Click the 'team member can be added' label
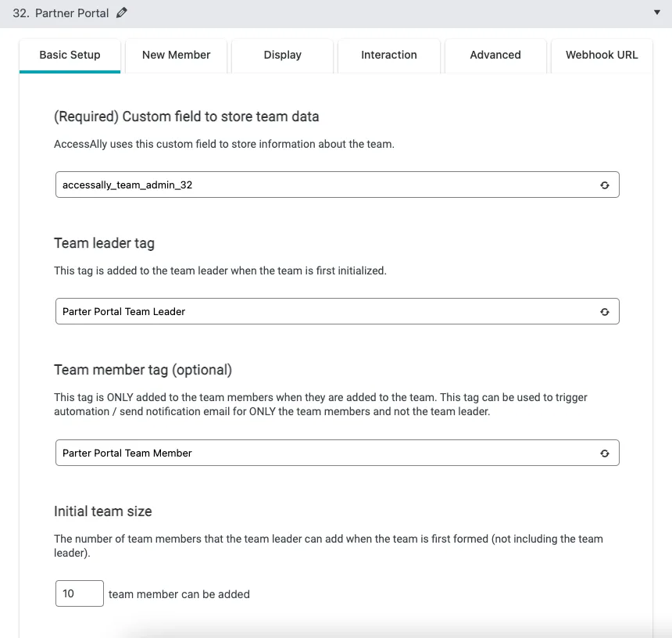Screen dimensions: 672x638 (179, 594)
